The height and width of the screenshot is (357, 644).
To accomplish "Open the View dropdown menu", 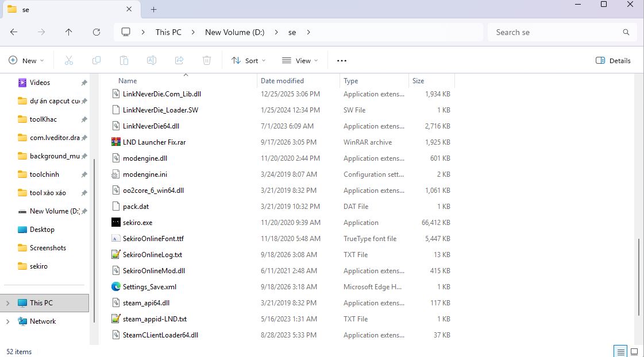I will tap(300, 60).
